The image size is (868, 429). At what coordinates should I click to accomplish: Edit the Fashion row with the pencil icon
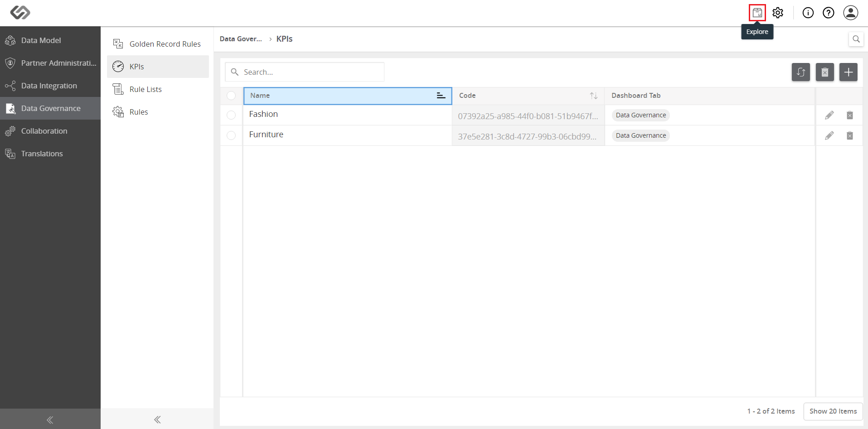829,115
